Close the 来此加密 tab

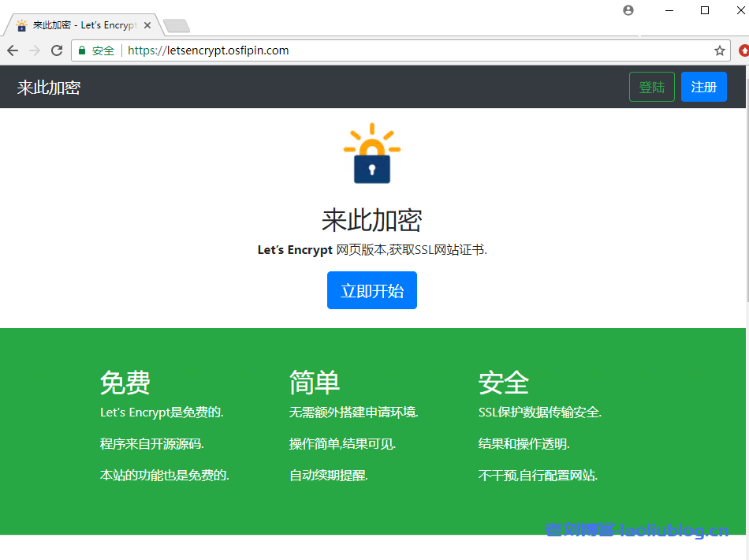[x=147, y=24]
